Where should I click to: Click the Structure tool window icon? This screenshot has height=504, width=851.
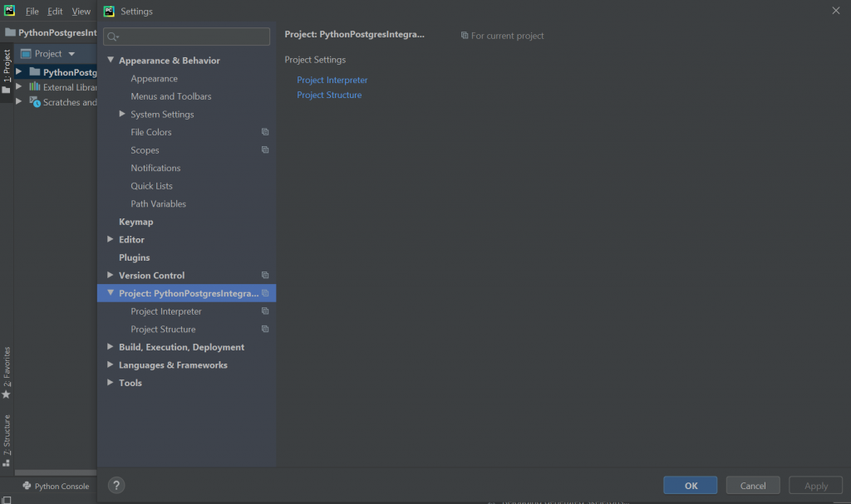coord(7,462)
